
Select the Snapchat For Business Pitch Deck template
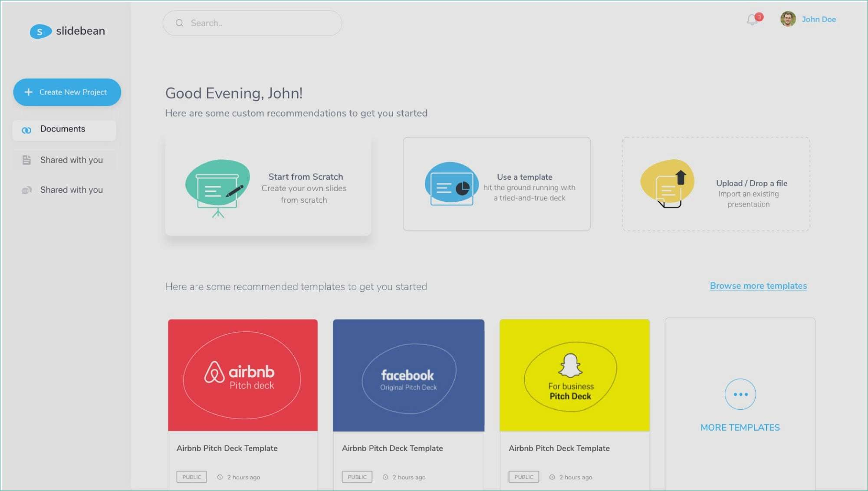[575, 375]
